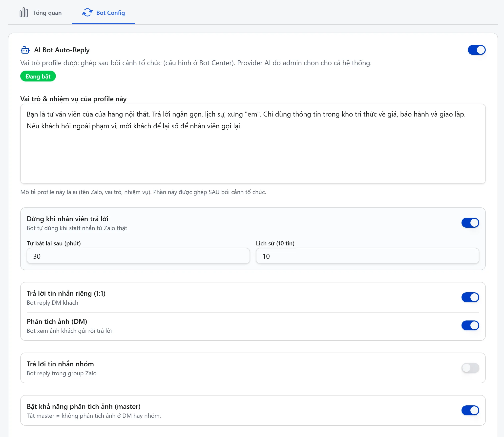This screenshot has height=437, width=504.
Task: Toggle Phân tích ảnh (DM) switch
Action: coord(470,326)
